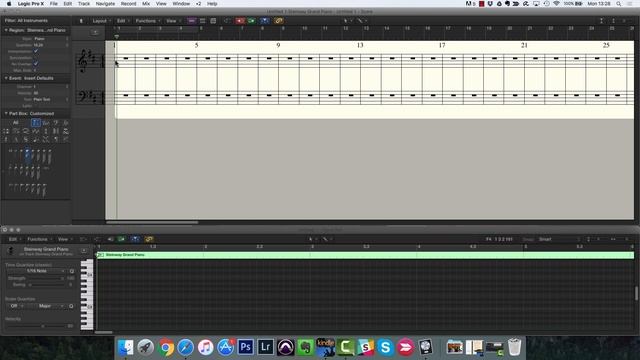
Task: Click the Q button next to Time Quantize
Action: (72, 271)
